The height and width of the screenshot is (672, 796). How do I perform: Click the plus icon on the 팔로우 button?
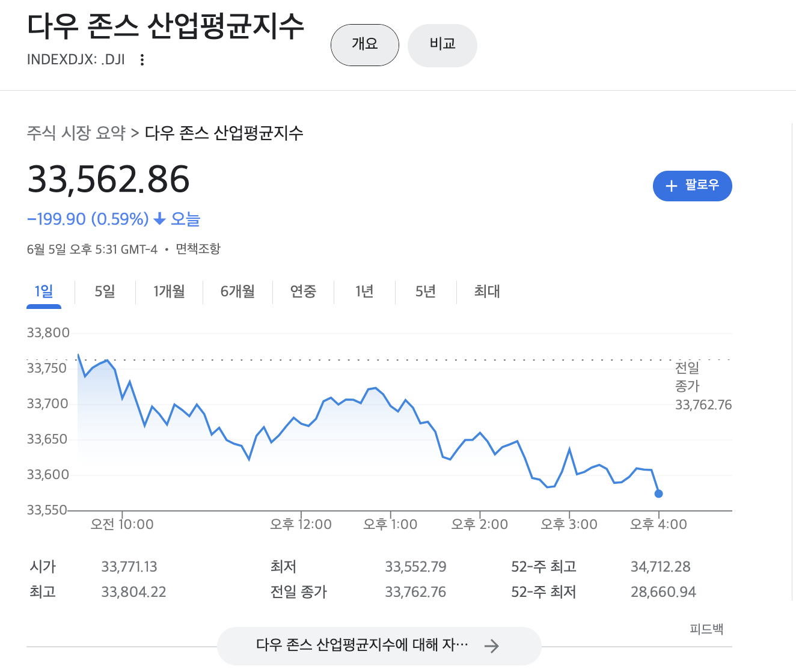(672, 186)
